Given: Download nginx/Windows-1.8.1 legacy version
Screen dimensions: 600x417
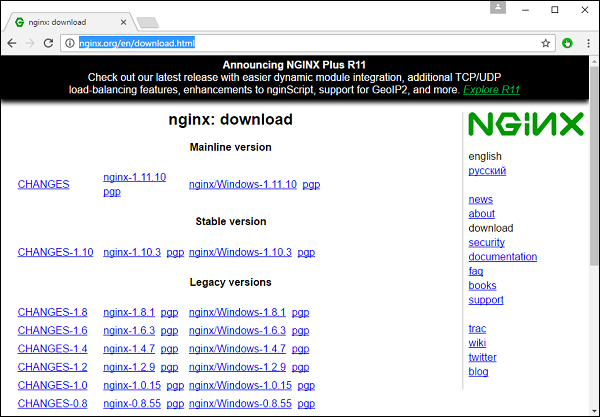Looking at the screenshot, I should [237, 312].
